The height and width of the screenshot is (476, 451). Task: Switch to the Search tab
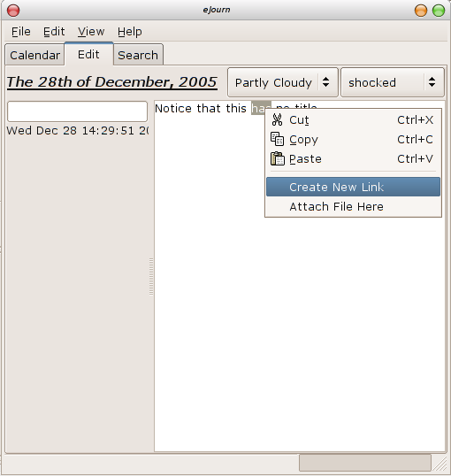click(138, 55)
